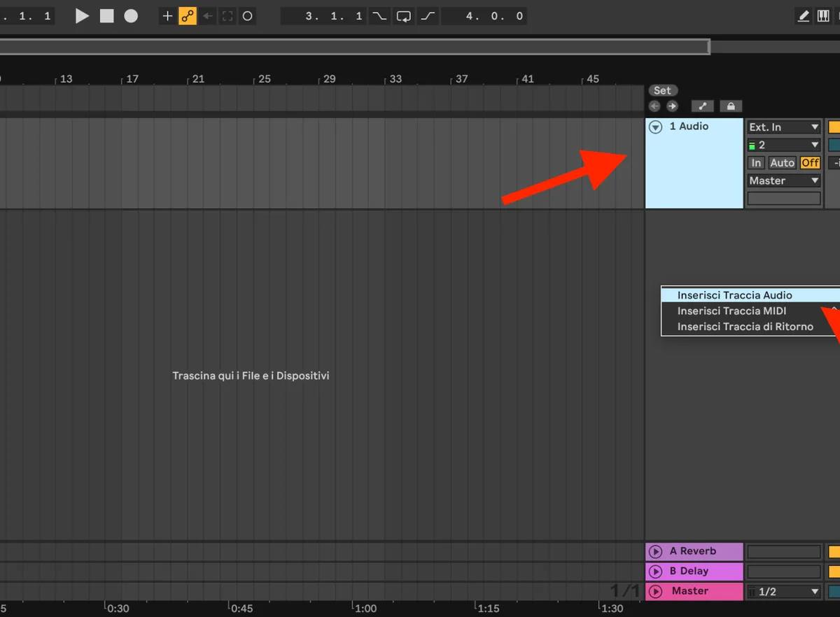Click bar 45 on the beat ruler
The width and height of the screenshot is (840, 617).
pyautogui.click(x=593, y=79)
